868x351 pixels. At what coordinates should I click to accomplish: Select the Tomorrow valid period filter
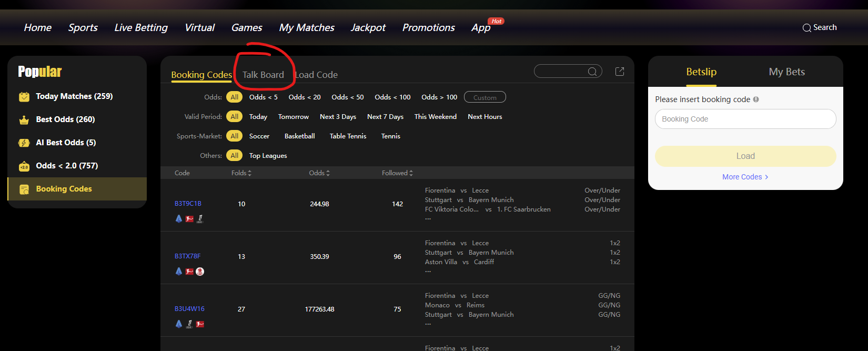293,117
